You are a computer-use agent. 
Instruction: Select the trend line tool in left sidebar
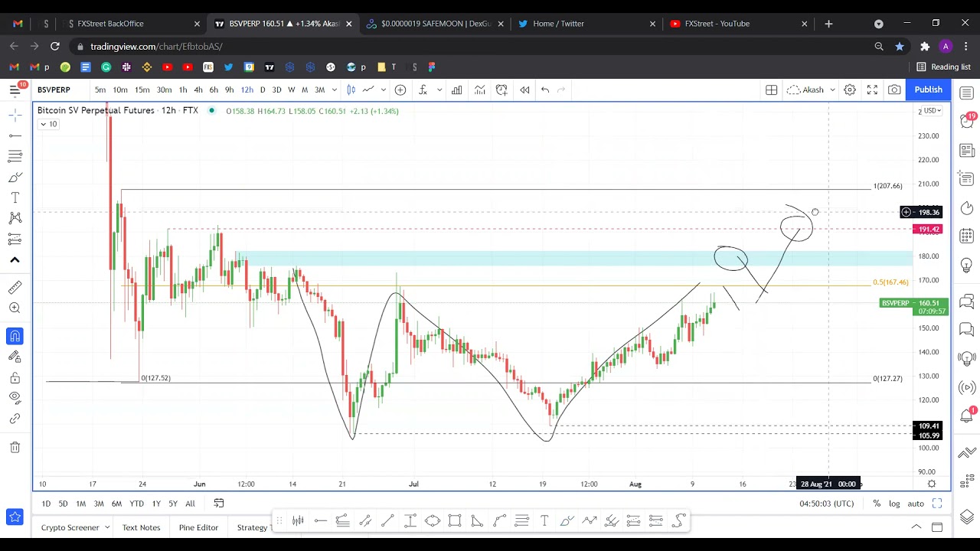pyautogui.click(x=15, y=135)
